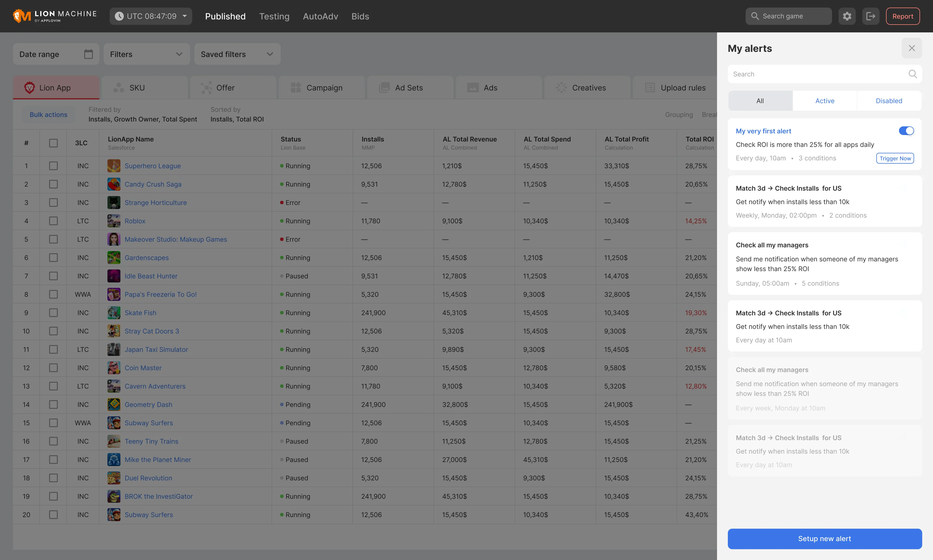Click the Coin Master app icon
Viewport: 933px width, 560px height.
click(114, 368)
